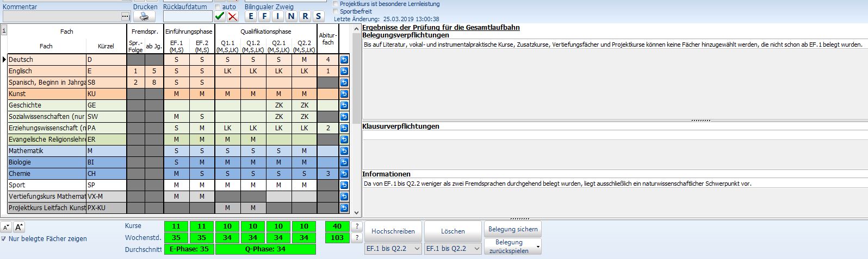Select bilingual branch R
The height and width of the screenshot is (259, 868).
(x=305, y=16)
